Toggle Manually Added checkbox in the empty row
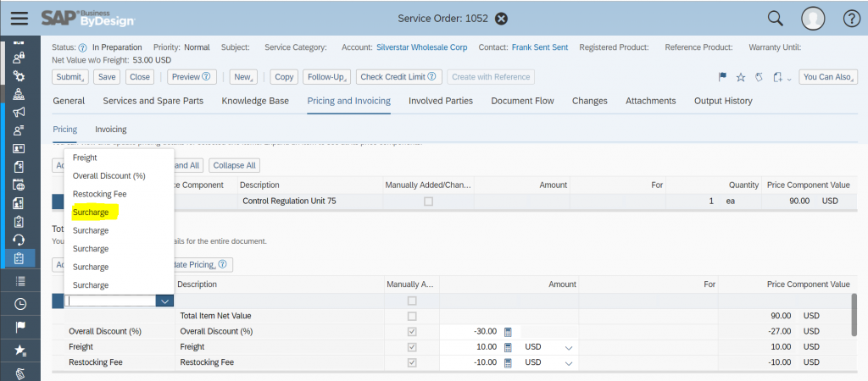The height and width of the screenshot is (381, 868). (412, 301)
